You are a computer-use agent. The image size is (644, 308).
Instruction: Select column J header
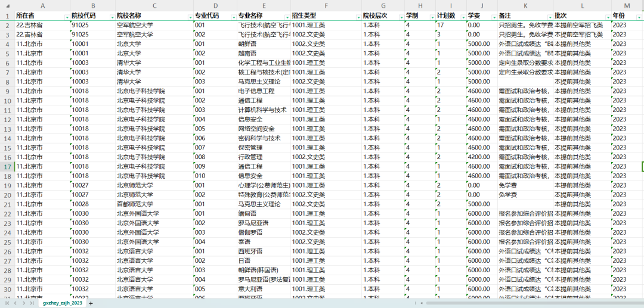pos(482,5)
